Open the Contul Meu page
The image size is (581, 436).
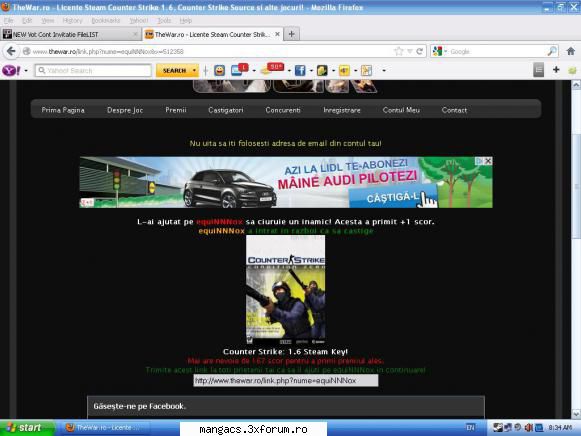click(401, 110)
